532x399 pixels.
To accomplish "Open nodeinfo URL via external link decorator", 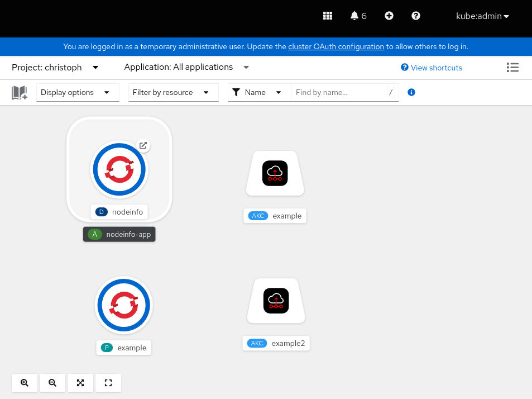I will pos(143,145).
